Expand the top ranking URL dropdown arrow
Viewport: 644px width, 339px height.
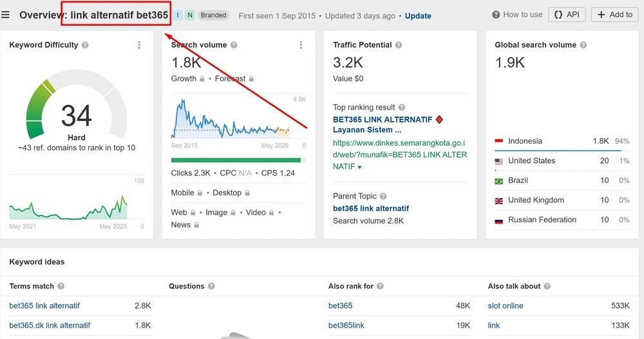pos(360,167)
